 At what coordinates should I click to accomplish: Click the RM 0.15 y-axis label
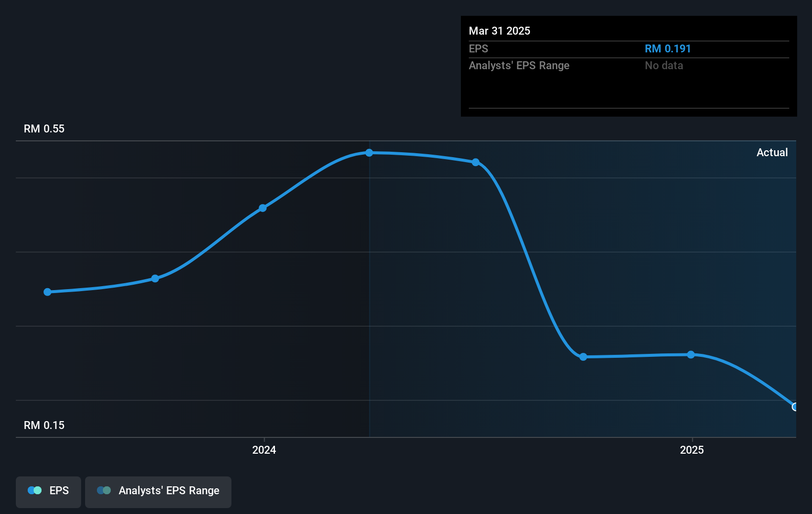[44, 425]
